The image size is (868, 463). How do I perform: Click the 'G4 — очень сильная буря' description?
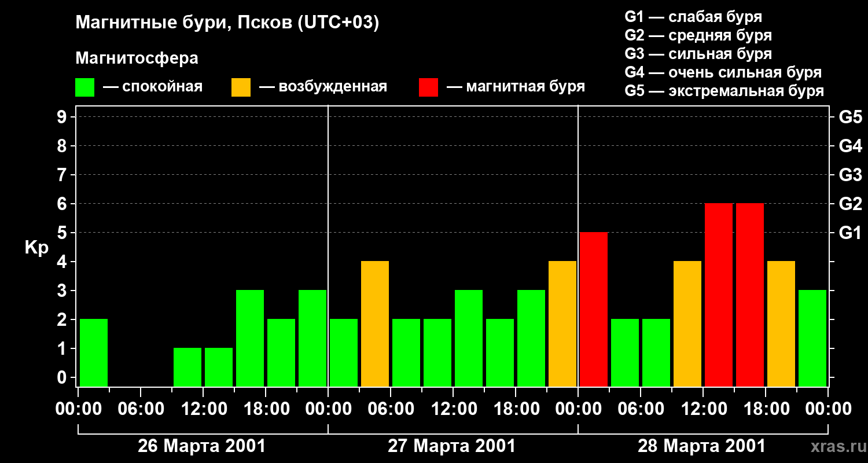tap(723, 72)
